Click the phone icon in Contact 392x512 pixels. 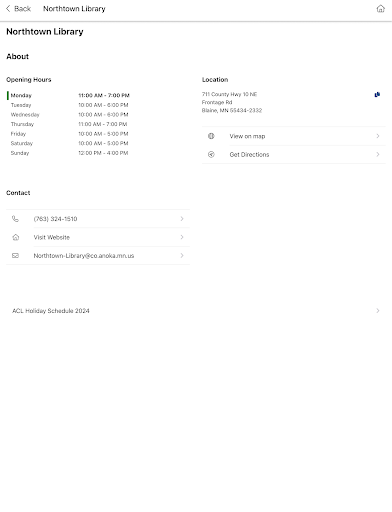[x=15, y=219]
